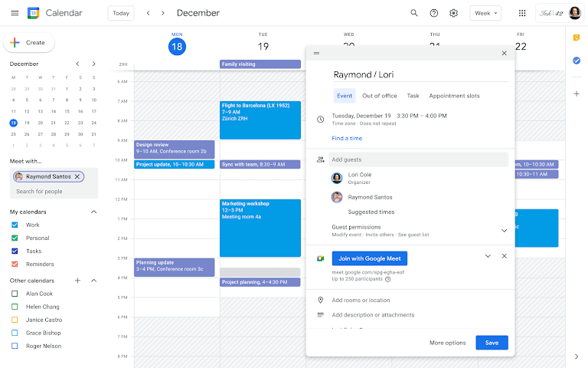588x368 pixels.
Task: Open the settings gear icon
Action: click(x=454, y=13)
